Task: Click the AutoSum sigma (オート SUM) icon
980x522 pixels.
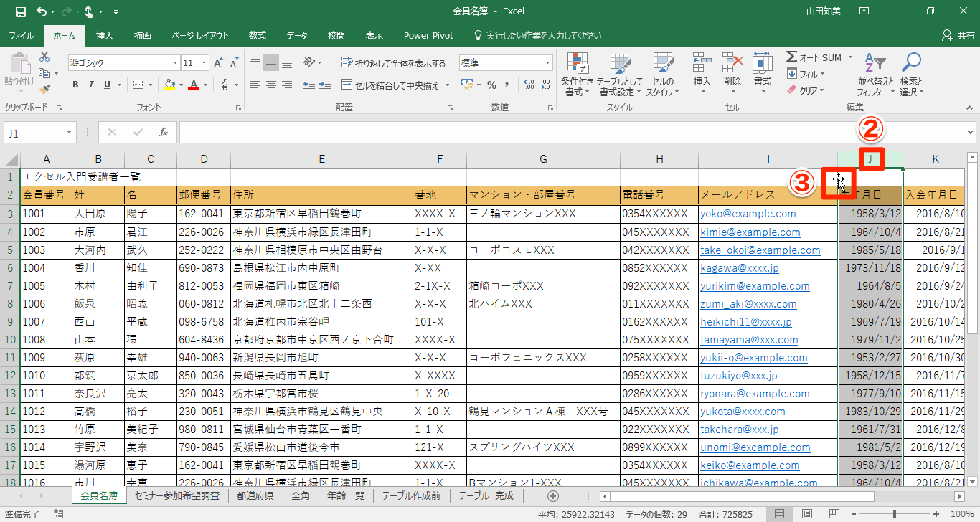Action: coord(791,57)
